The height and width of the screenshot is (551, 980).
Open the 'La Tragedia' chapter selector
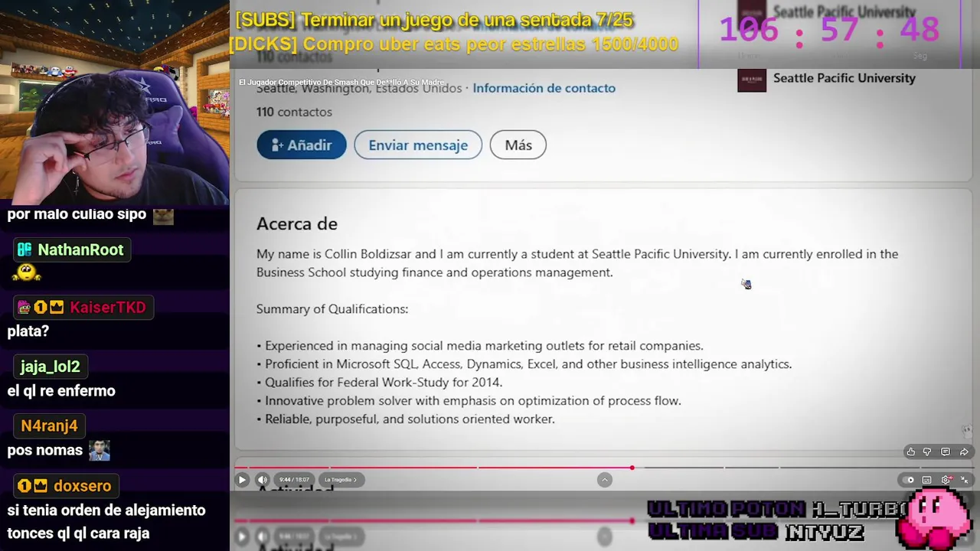click(x=341, y=480)
